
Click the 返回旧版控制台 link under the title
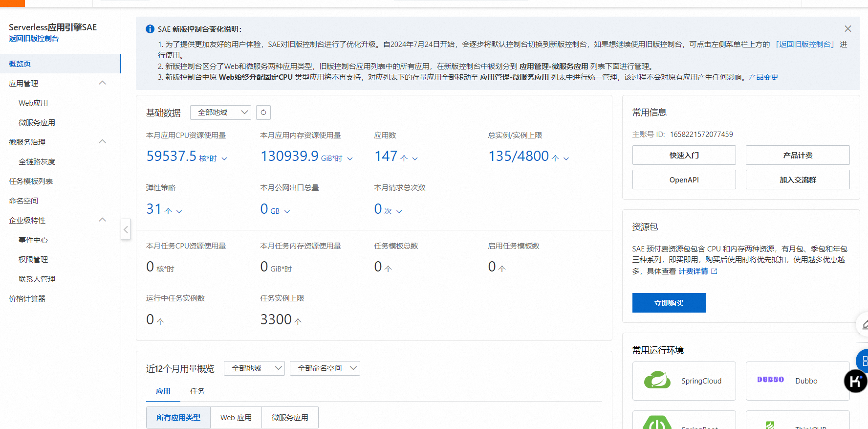click(34, 39)
